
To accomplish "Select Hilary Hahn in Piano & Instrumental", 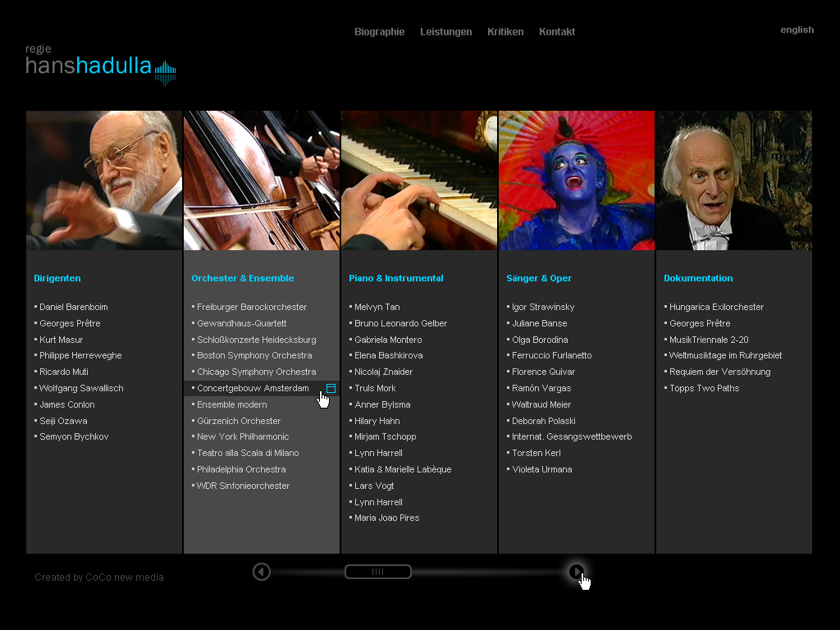I will (377, 421).
